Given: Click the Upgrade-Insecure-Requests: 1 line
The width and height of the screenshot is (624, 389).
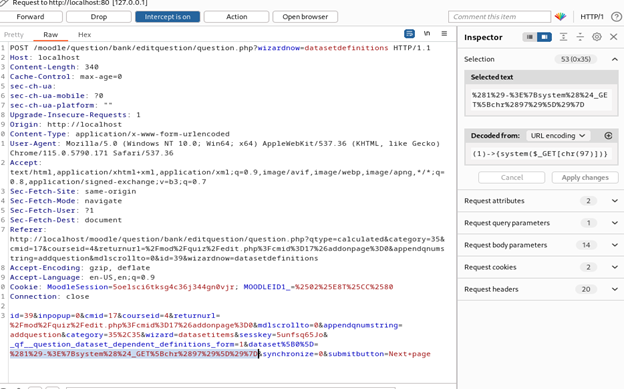Looking at the screenshot, I should tap(75, 115).
